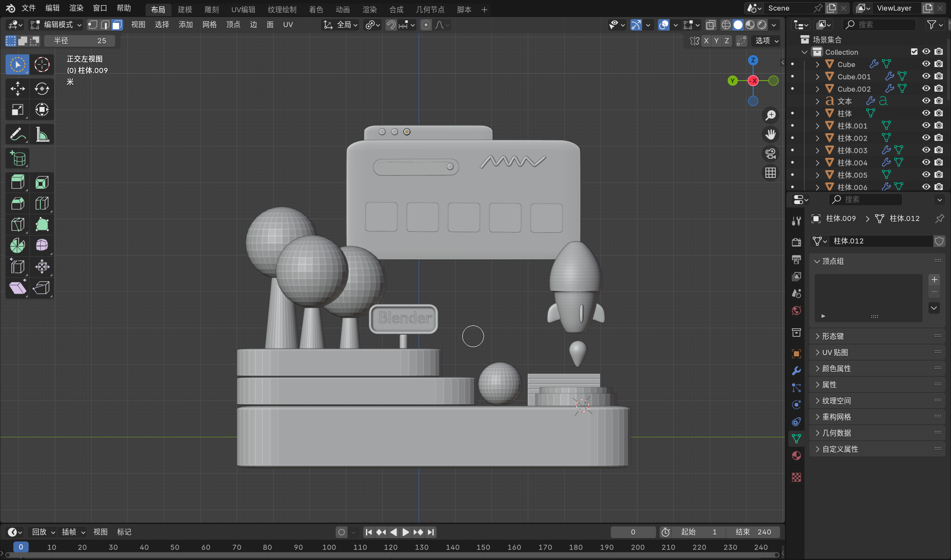Switch to the 雕刻 workspace tab
951x560 pixels.
[x=211, y=9]
